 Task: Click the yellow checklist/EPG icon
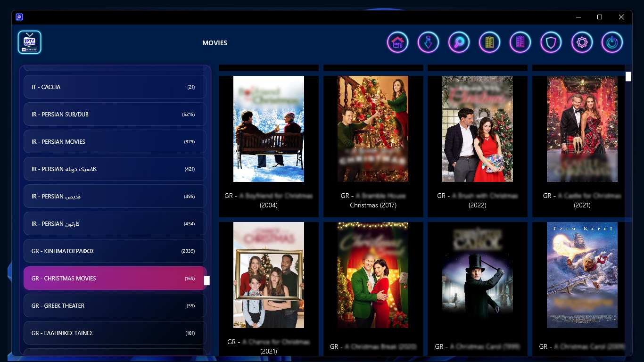tap(489, 42)
